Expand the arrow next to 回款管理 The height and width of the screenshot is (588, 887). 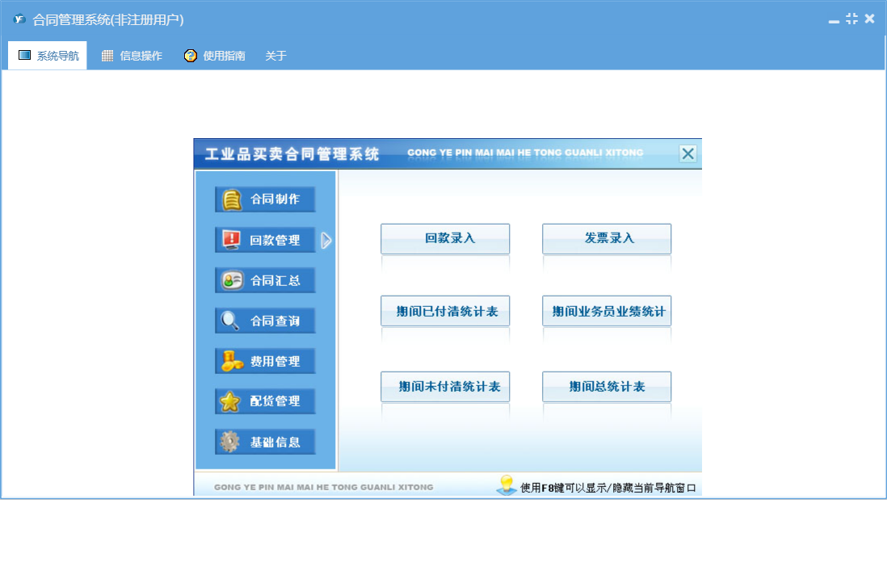[x=326, y=241]
